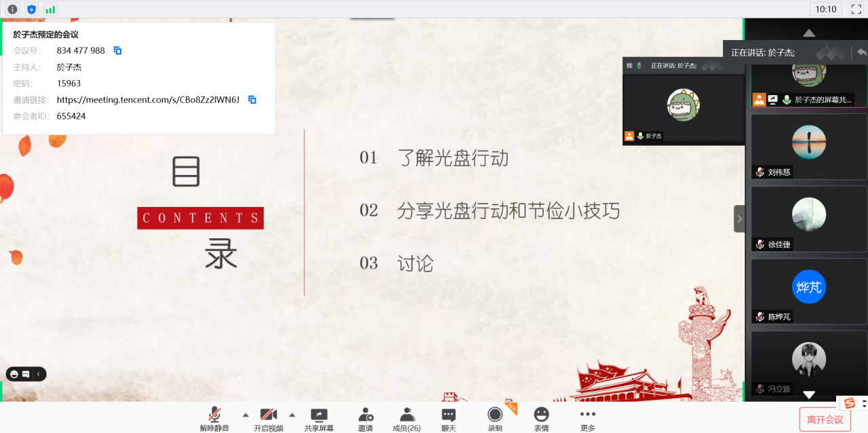Open the 更多 more menu
The image size is (868, 433).
click(588, 419)
